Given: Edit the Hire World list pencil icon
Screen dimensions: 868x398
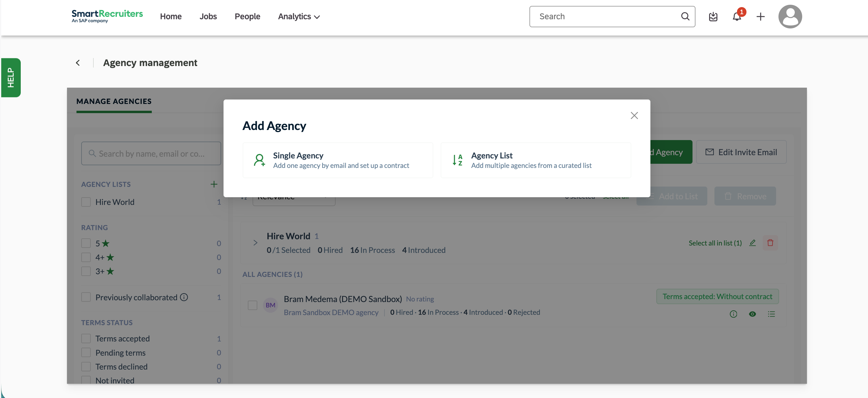Looking at the screenshot, I should pos(752,243).
